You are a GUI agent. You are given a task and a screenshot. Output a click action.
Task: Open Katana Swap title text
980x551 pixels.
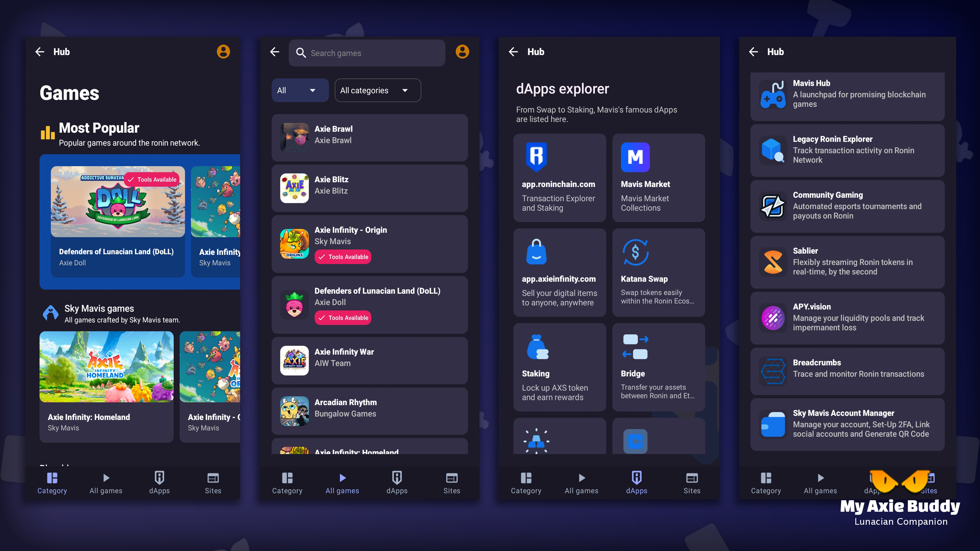tap(644, 279)
